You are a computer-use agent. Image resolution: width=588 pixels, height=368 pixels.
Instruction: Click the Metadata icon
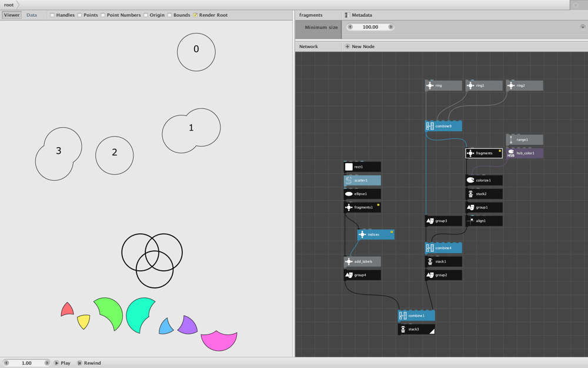tap(348, 15)
